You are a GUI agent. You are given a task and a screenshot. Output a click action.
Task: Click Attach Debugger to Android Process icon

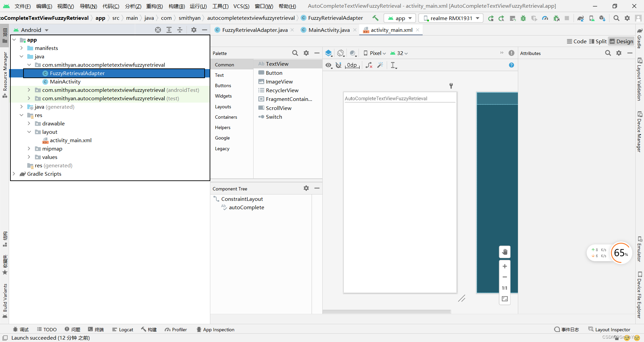(556, 18)
